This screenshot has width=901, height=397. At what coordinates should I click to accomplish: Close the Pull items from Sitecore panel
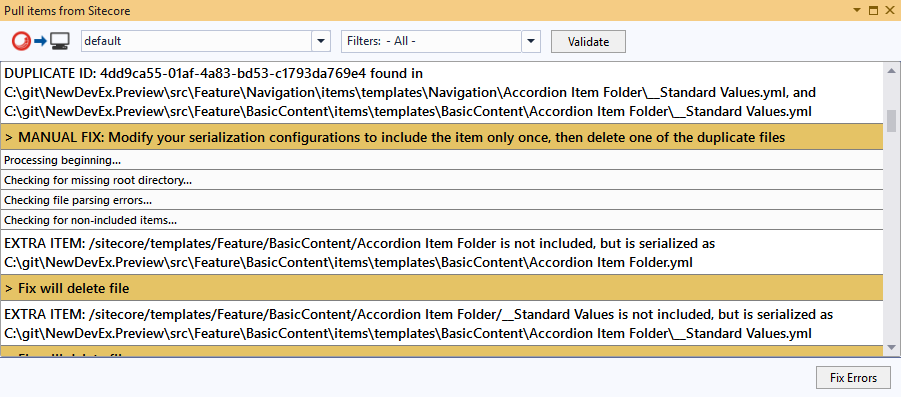[890, 10]
